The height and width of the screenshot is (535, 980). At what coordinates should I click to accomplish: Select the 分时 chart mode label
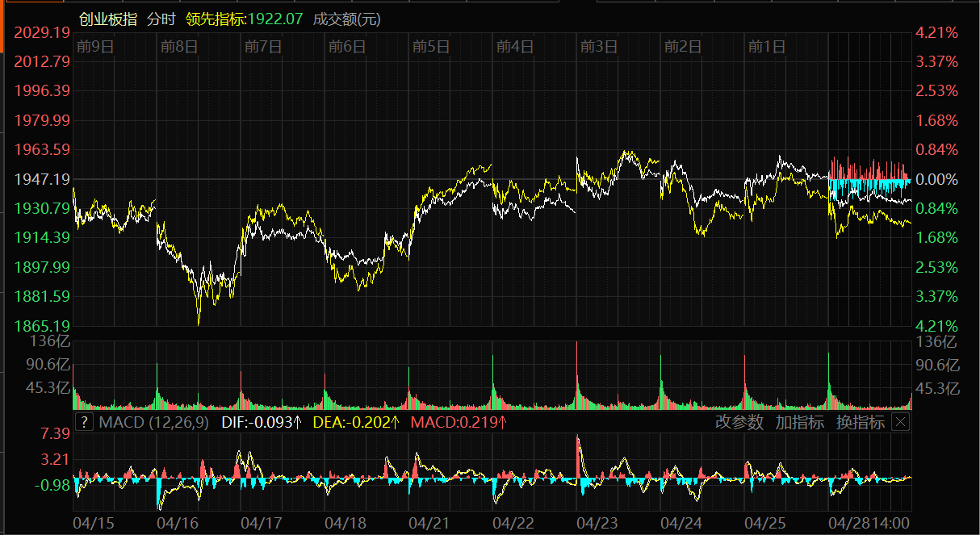point(161,19)
